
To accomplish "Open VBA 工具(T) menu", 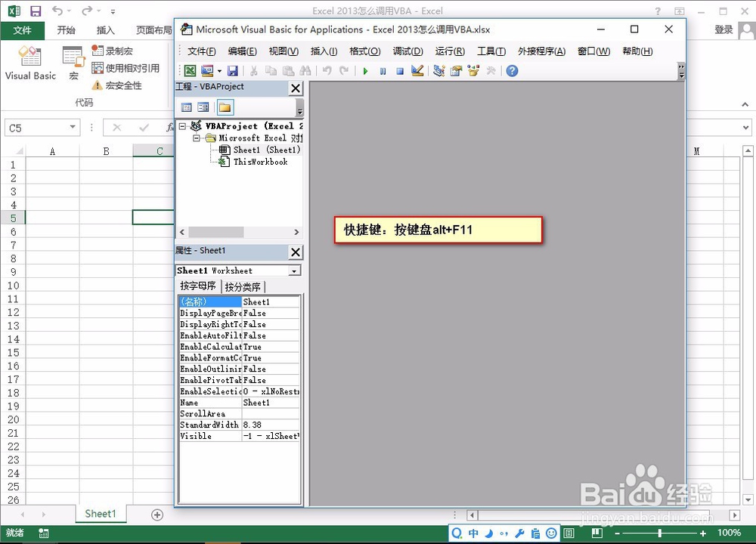I will tap(491, 51).
